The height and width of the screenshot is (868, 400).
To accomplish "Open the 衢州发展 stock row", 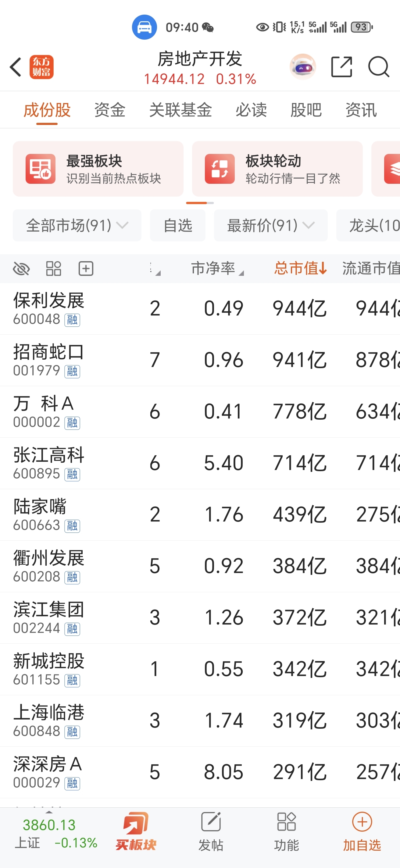I will (x=200, y=566).
